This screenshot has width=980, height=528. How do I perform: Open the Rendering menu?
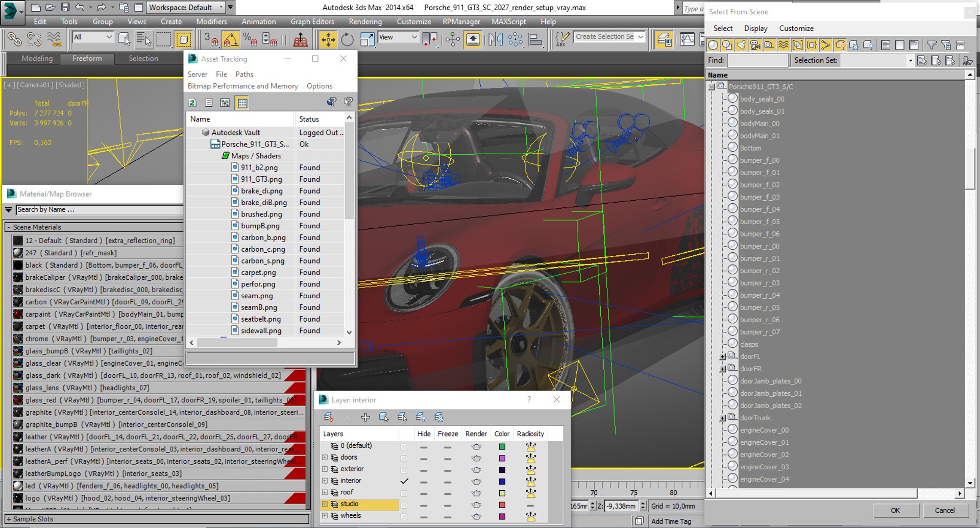click(365, 21)
